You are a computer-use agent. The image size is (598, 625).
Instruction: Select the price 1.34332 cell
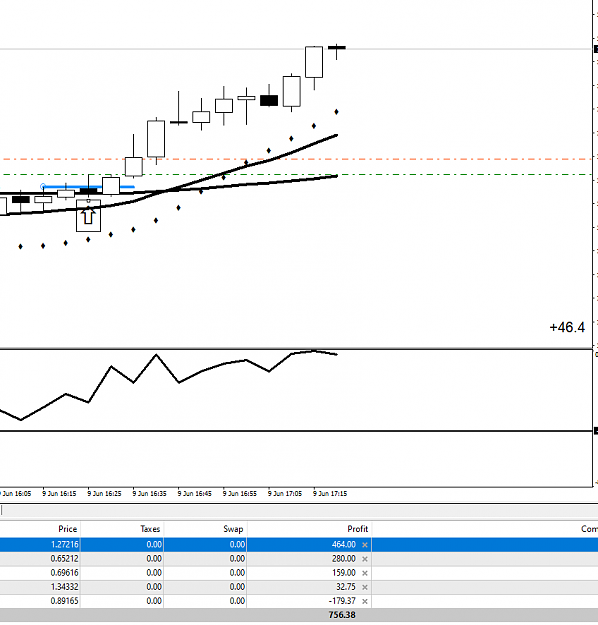(x=64, y=587)
